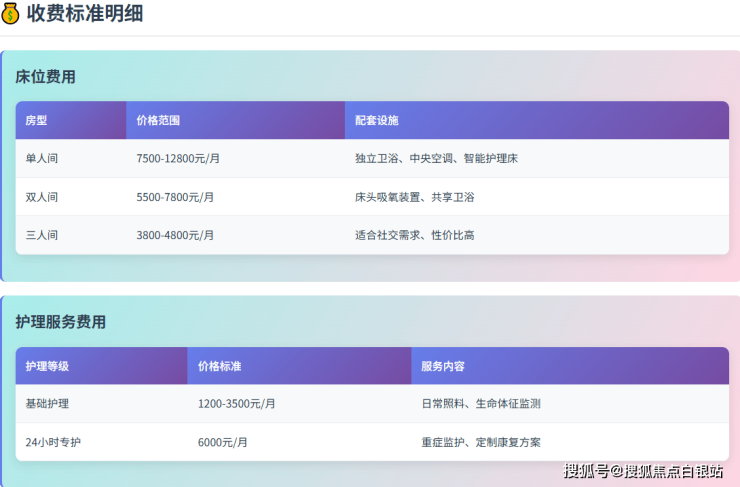
Task: Select the 护理服务费用 section title
Action: (x=60, y=322)
